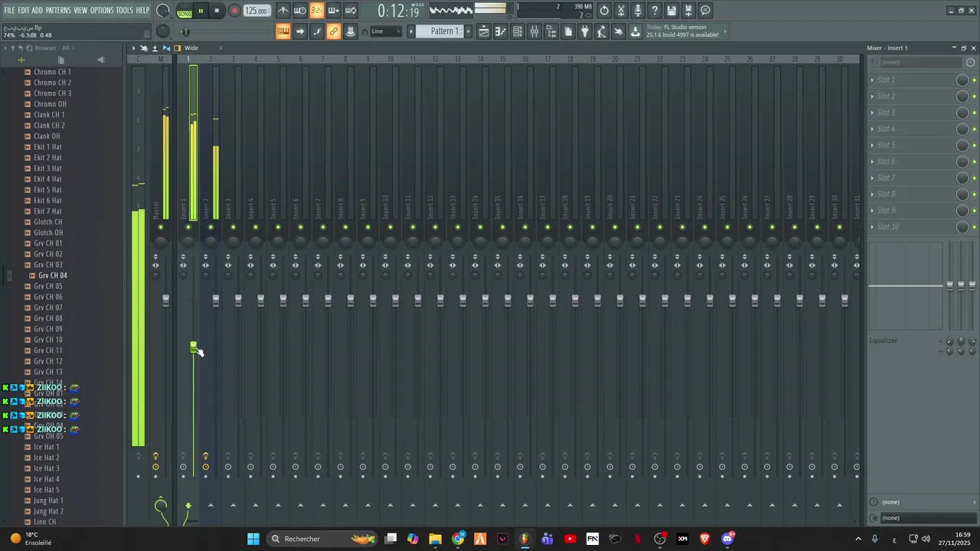980x551 pixels.
Task: Add a new pattern with plus button
Action: click(x=468, y=31)
